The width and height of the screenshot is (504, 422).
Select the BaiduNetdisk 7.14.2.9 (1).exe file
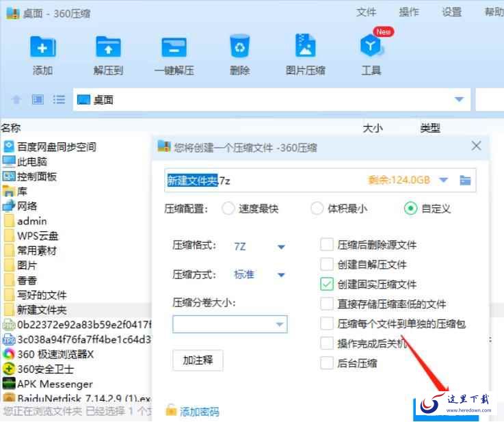click(75, 398)
